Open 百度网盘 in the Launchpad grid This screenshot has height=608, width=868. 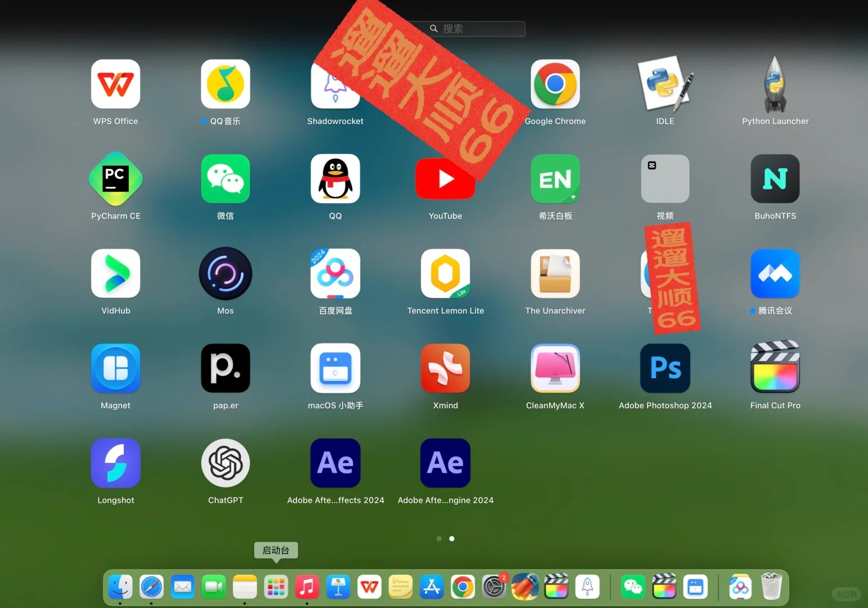pos(335,273)
